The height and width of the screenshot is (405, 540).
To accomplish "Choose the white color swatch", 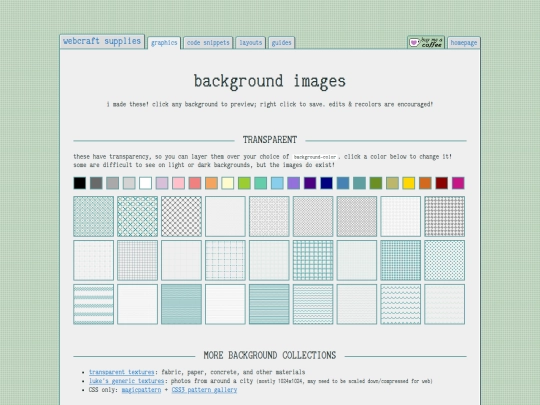I will click(x=145, y=183).
